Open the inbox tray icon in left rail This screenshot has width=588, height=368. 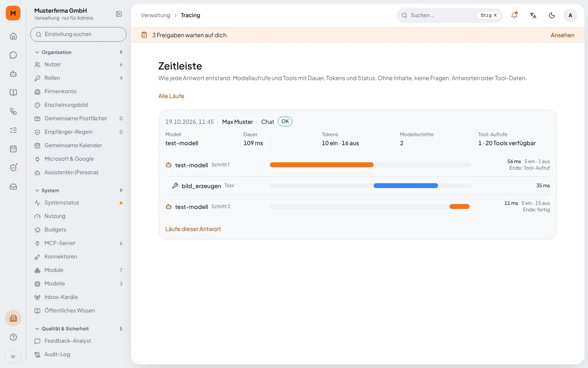13,186
